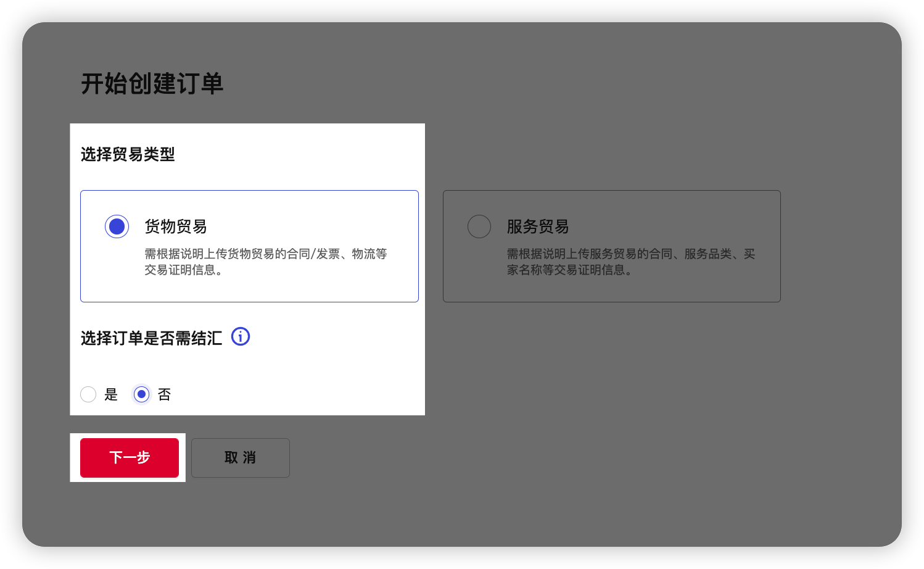The width and height of the screenshot is (924, 569).
Task: Click the 服务贸易 title text
Action: click(538, 226)
